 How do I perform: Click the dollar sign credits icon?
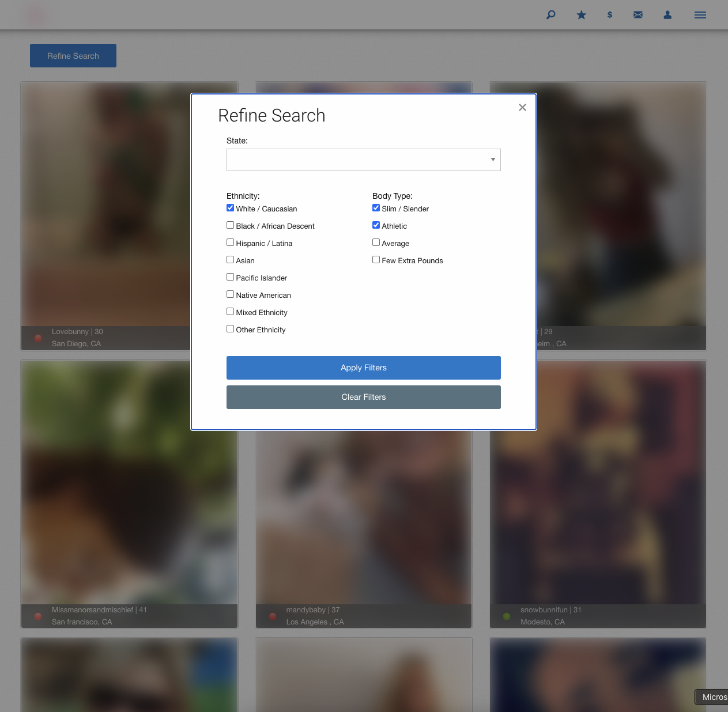click(610, 15)
